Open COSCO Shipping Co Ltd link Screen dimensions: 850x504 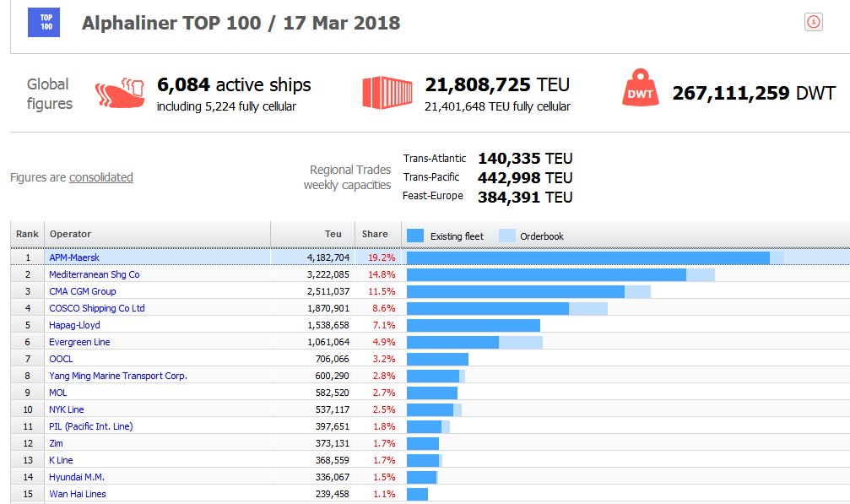click(97, 308)
